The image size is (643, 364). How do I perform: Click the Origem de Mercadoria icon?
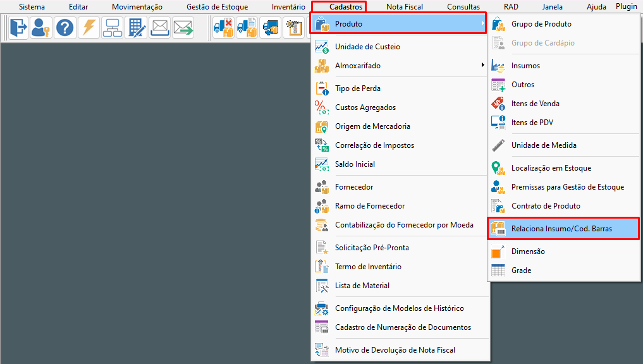pyautogui.click(x=322, y=126)
